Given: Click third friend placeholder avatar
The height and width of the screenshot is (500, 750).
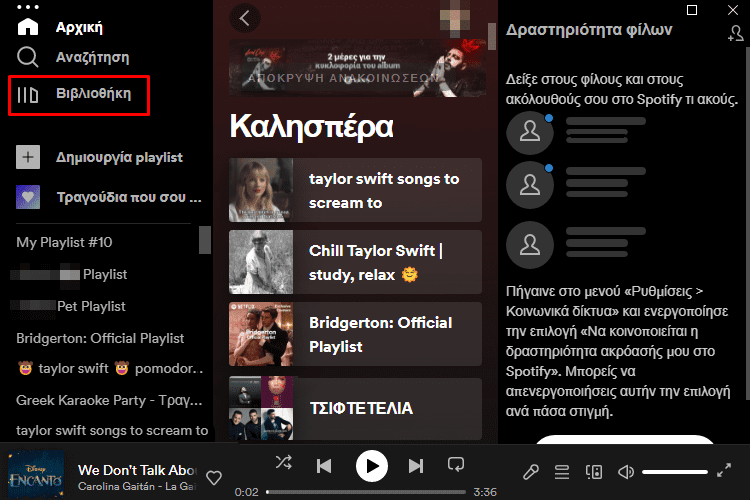Looking at the screenshot, I should 530,245.
